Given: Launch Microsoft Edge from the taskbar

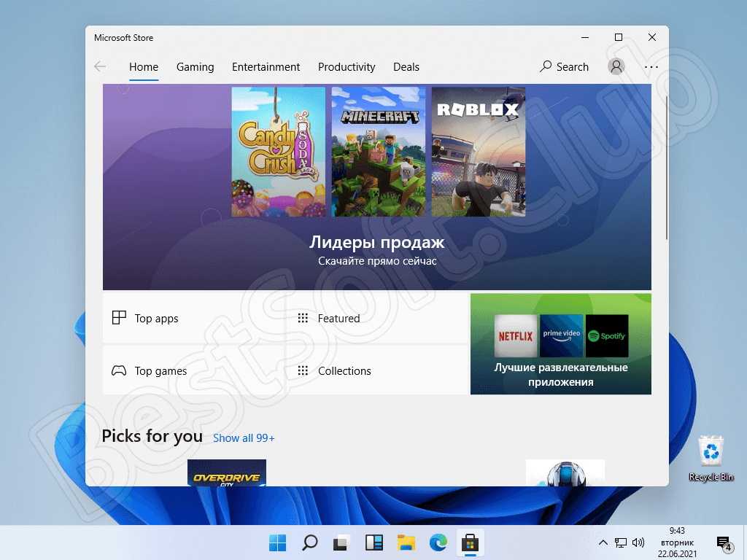Looking at the screenshot, I should (438, 542).
